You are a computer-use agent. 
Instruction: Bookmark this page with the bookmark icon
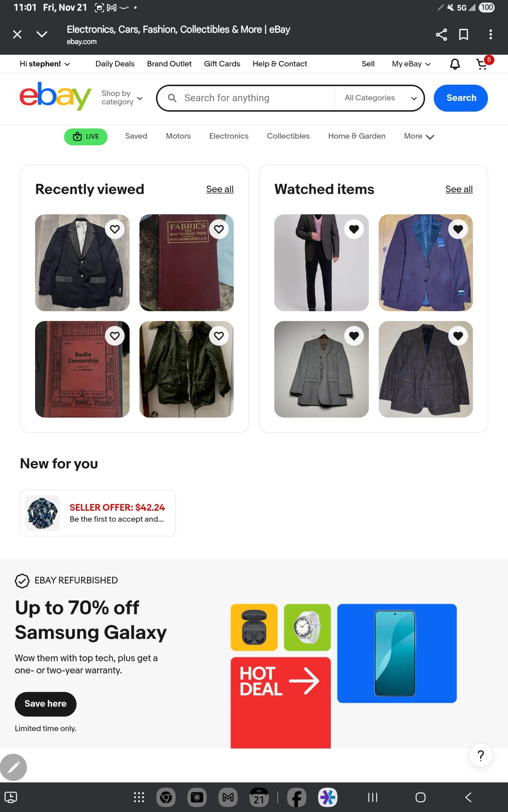[x=464, y=34]
